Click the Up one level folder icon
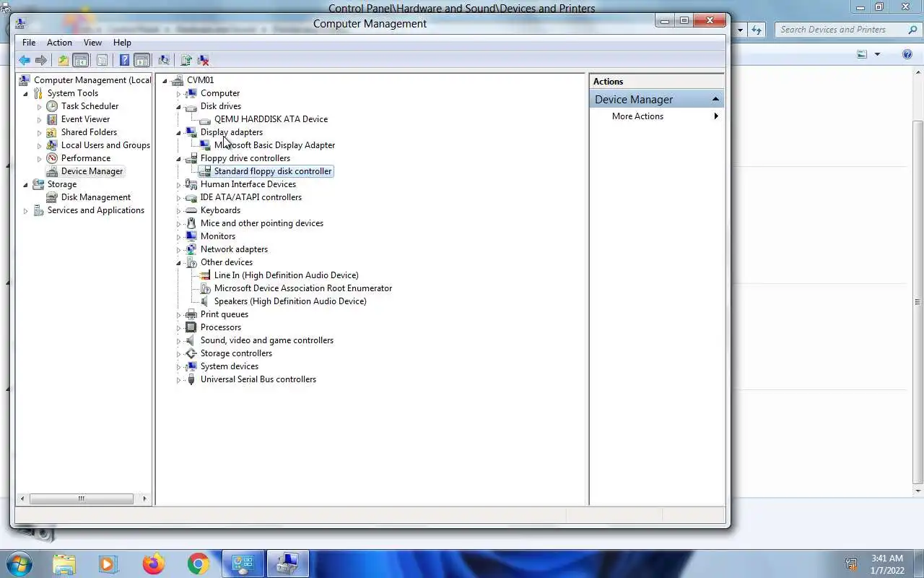 (x=64, y=61)
